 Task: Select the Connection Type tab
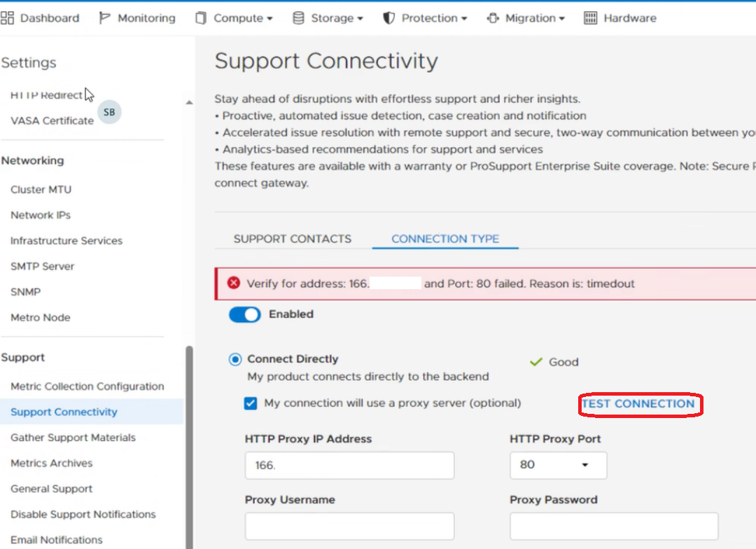445,239
